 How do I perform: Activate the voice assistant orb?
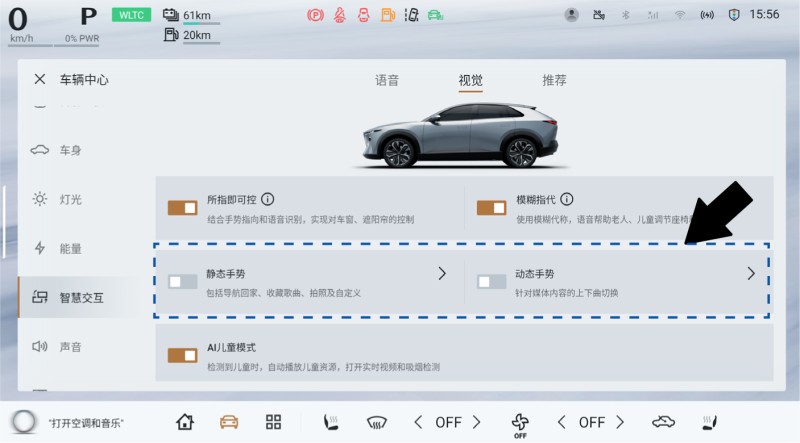point(24,422)
